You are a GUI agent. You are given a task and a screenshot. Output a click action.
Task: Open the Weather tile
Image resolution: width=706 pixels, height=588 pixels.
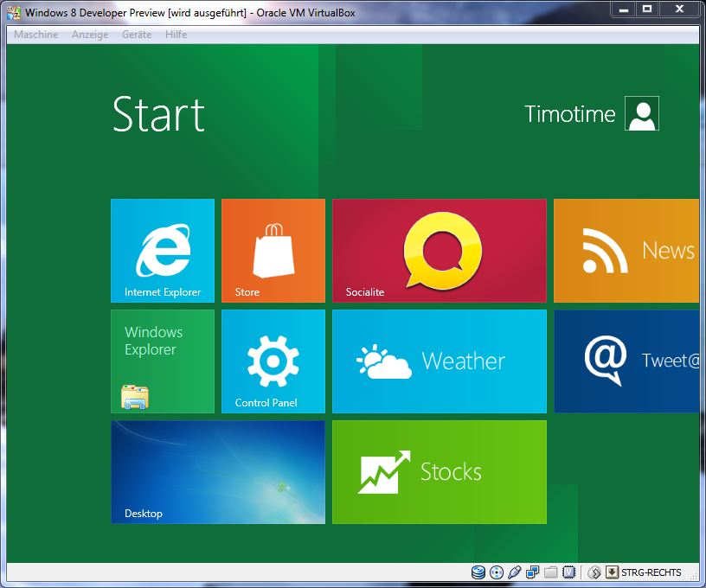coord(440,361)
